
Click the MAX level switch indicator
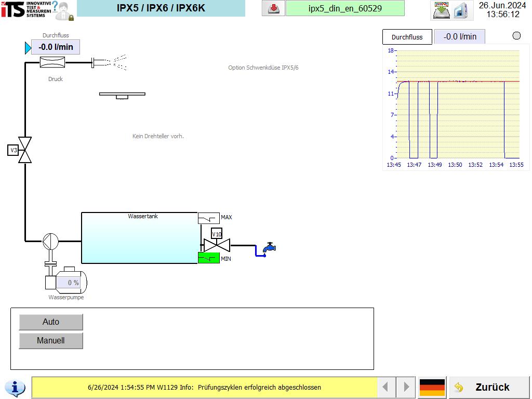pos(209,218)
